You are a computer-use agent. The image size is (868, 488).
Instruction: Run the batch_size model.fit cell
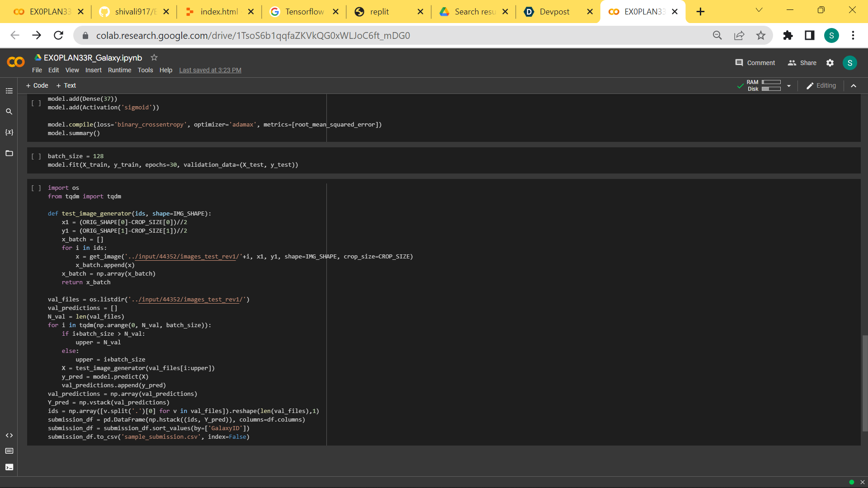coord(36,156)
